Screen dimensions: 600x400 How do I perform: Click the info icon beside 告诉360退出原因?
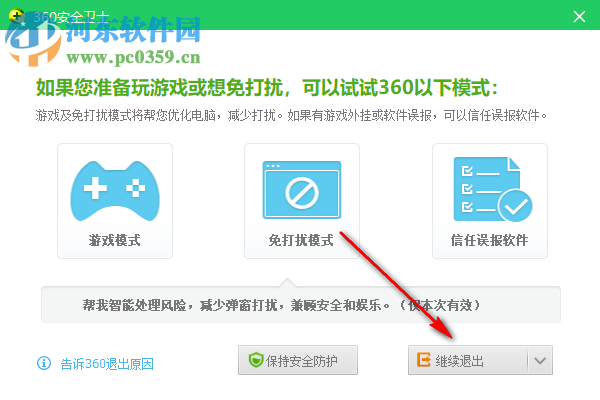[44, 363]
